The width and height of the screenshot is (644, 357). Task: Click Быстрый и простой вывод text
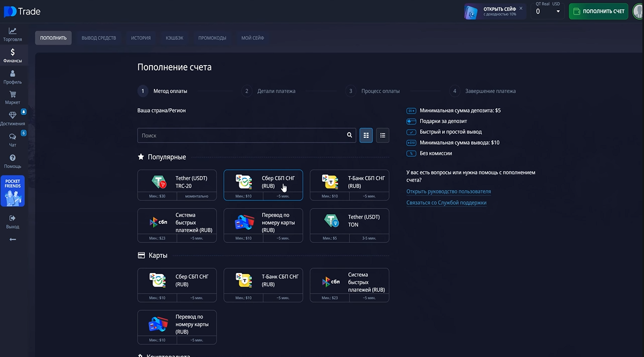(450, 132)
